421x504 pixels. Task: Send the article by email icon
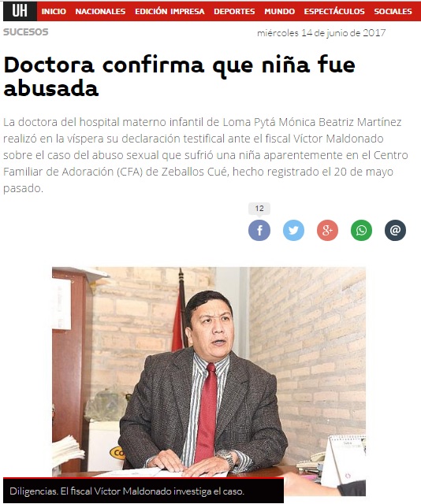tap(395, 230)
